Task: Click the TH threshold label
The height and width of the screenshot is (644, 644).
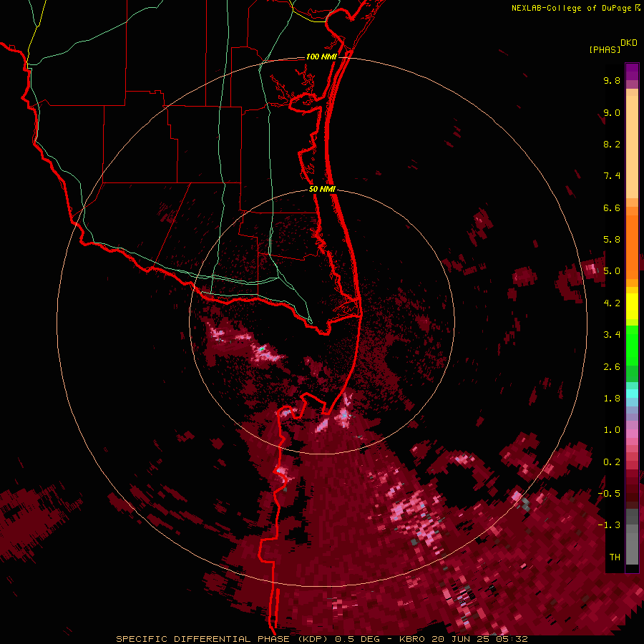Action: tap(615, 557)
